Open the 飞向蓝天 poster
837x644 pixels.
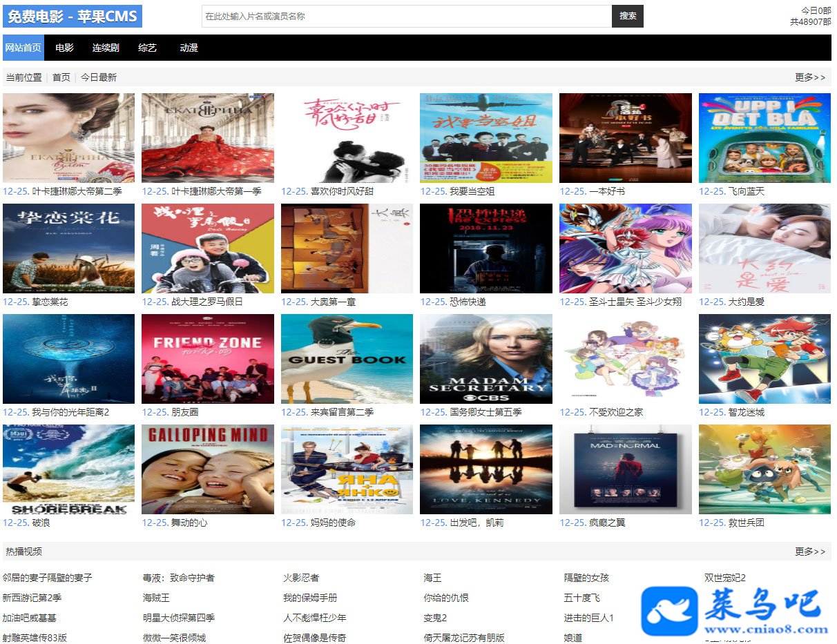tap(765, 138)
